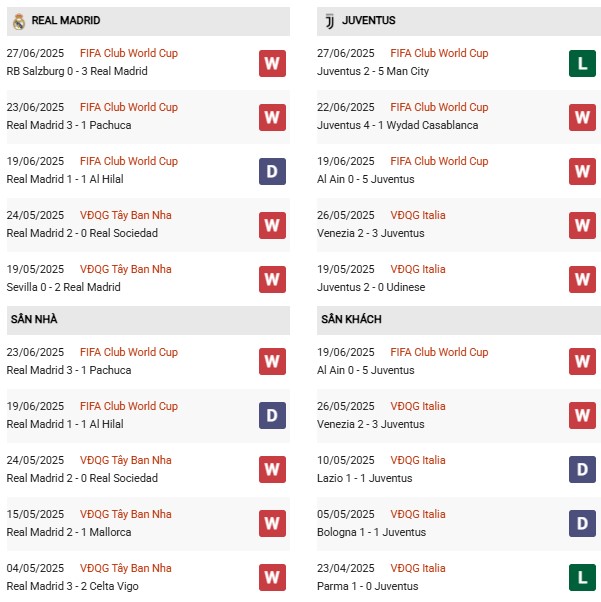Select the SÂN KHÁCH section header

coord(459,319)
